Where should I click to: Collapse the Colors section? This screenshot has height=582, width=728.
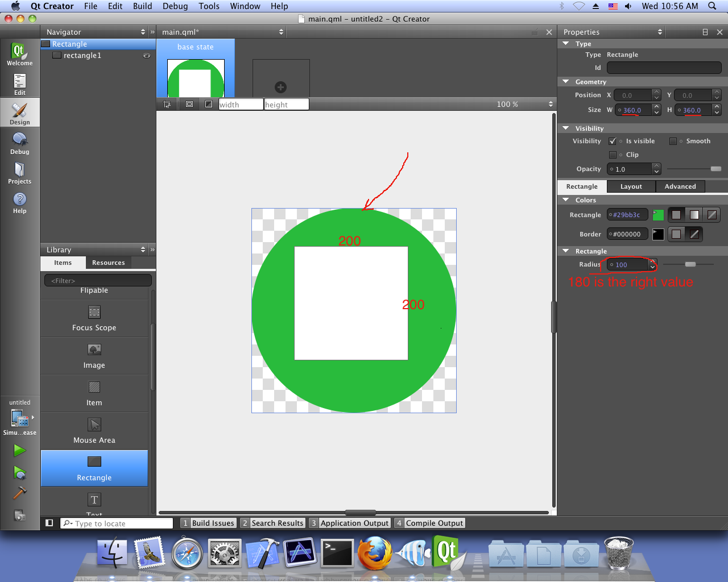[x=566, y=200]
